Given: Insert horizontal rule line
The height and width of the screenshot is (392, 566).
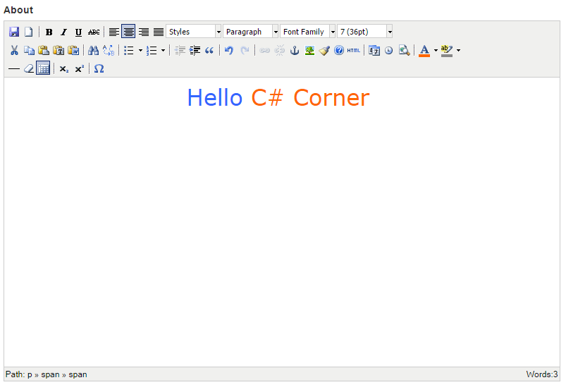Looking at the screenshot, I should point(13,68).
